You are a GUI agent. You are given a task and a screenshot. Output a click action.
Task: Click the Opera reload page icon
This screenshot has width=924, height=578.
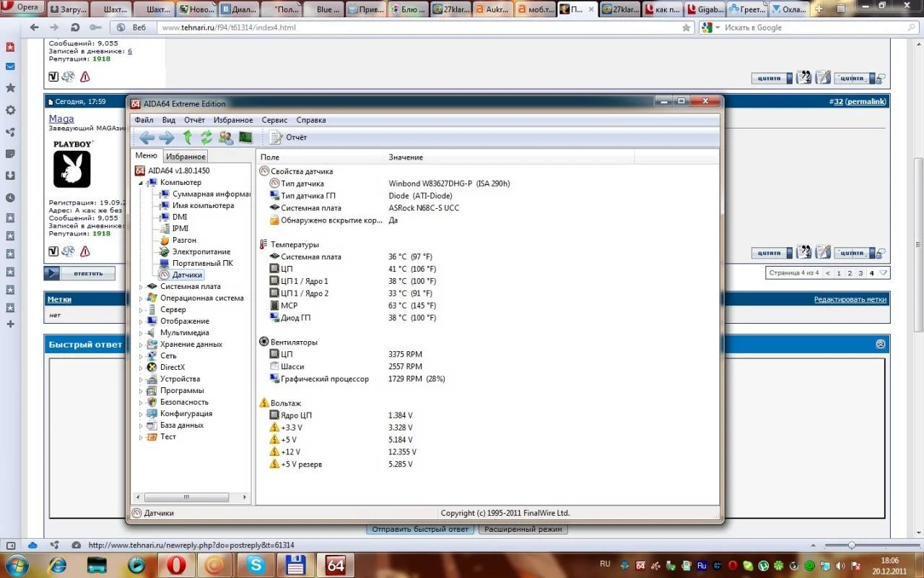pyautogui.click(x=74, y=27)
